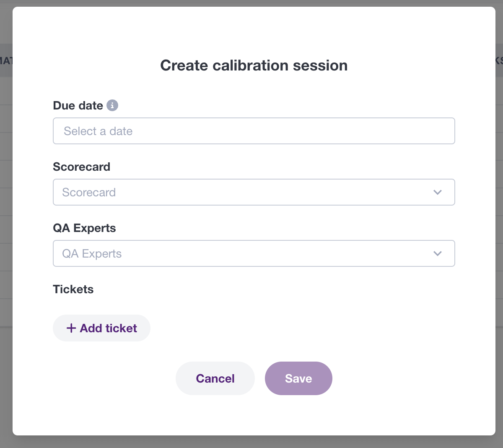This screenshot has width=503, height=448.
Task: Click the 'Select a date' placeholder text
Action: pos(98,131)
